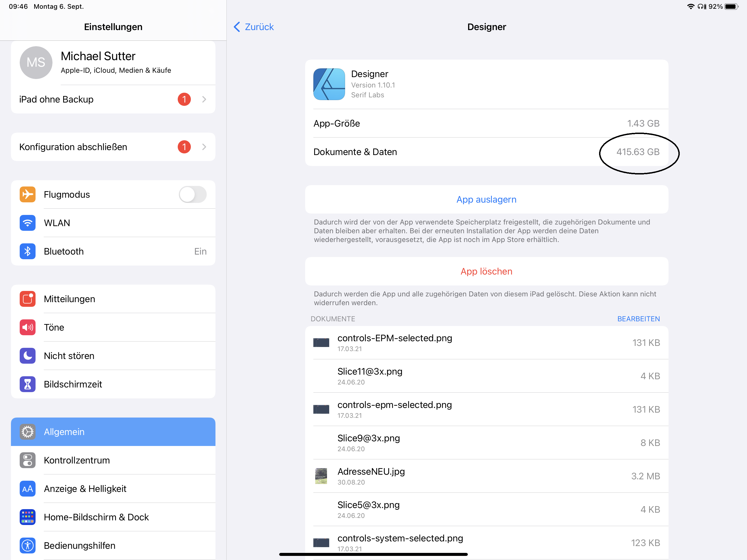The height and width of the screenshot is (560, 747).
Task: Open Bildschirmzeit settings
Action: coord(113,384)
